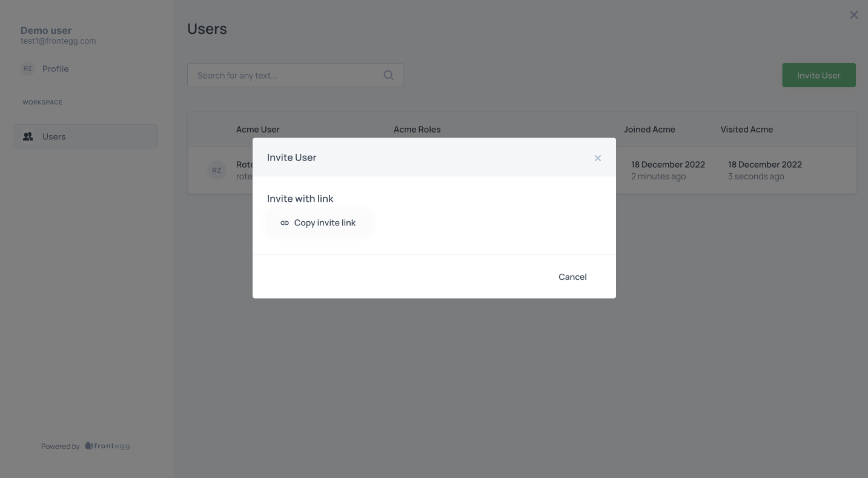Click the Acme User column header
Image resolution: width=868 pixels, height=478 pixels.
[258, 129]
